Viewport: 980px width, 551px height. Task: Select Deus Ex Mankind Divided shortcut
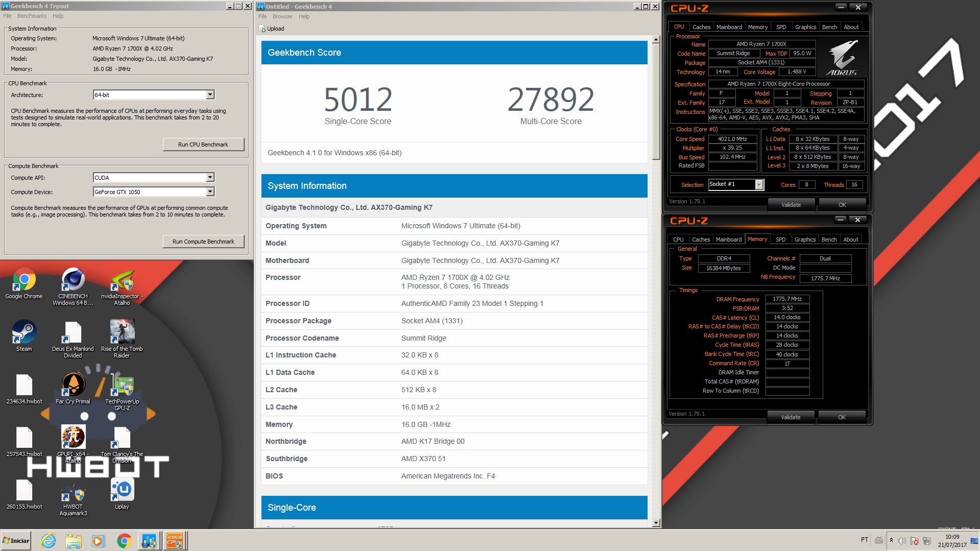pyautogui.click(x=73, y=340)
